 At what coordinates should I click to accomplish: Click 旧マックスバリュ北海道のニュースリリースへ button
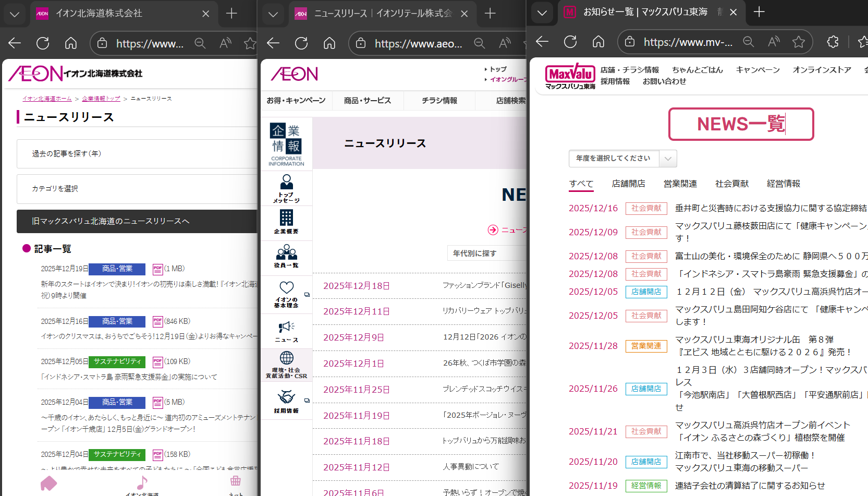coord(137,221)
